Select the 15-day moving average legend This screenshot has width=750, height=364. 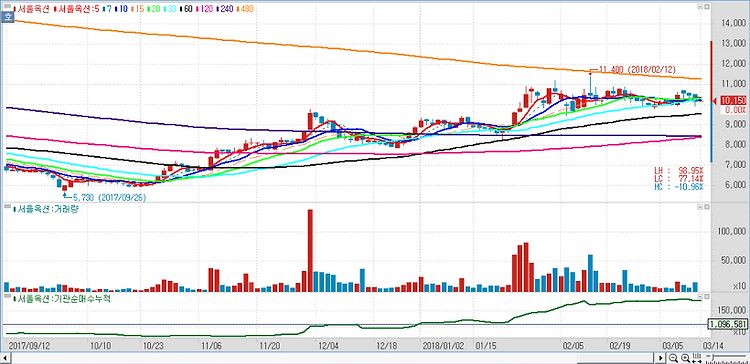point(138,9)
